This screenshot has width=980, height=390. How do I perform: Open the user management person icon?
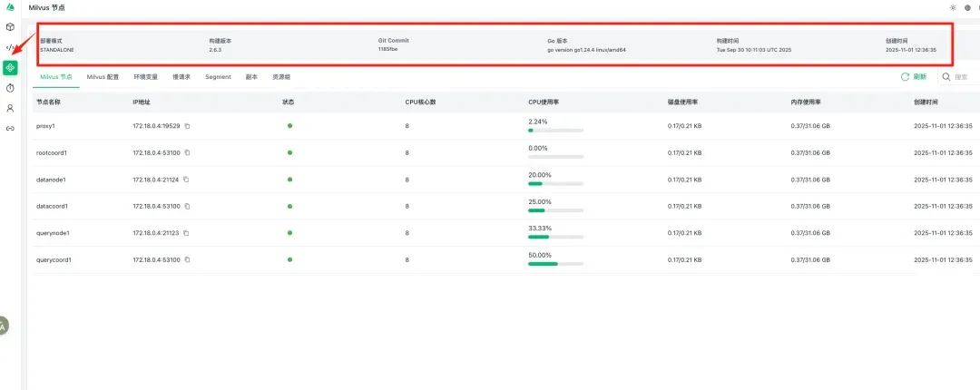point(10,108)
